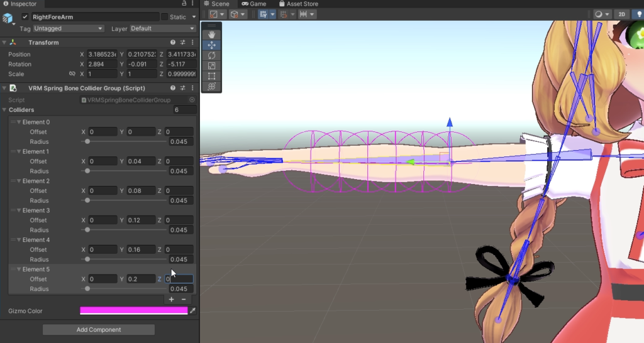
Task: Collapse Element 5 foldout
Action: pos(19,269)
